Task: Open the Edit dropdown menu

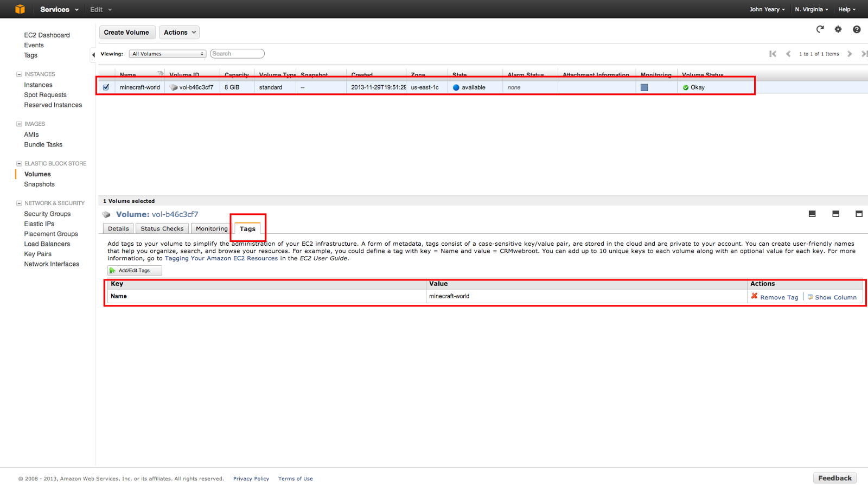Action: pyautogui.click(x=101, y=9)
